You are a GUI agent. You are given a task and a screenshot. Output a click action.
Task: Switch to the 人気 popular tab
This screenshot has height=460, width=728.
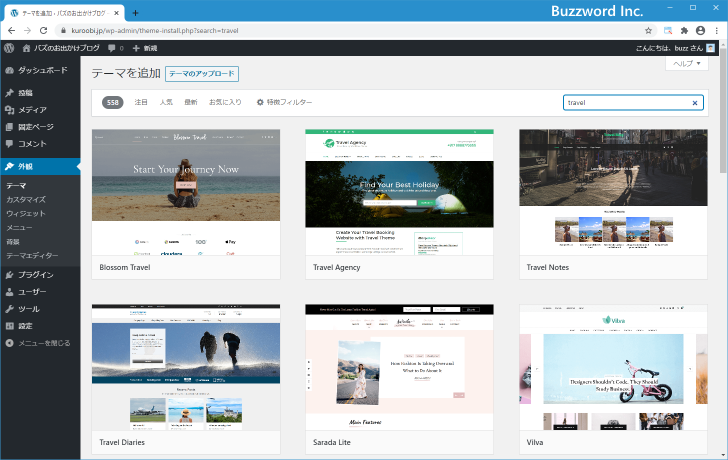click(x=166, y=102)
